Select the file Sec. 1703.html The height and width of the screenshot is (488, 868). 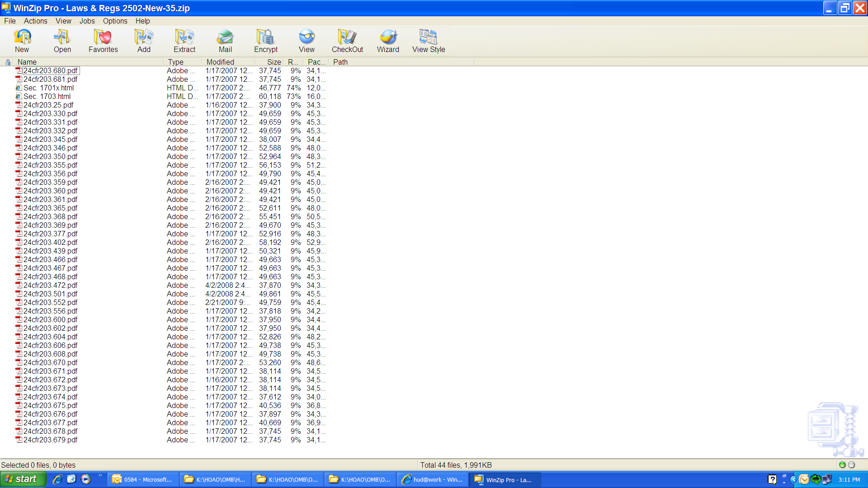(x=47, y=96)
